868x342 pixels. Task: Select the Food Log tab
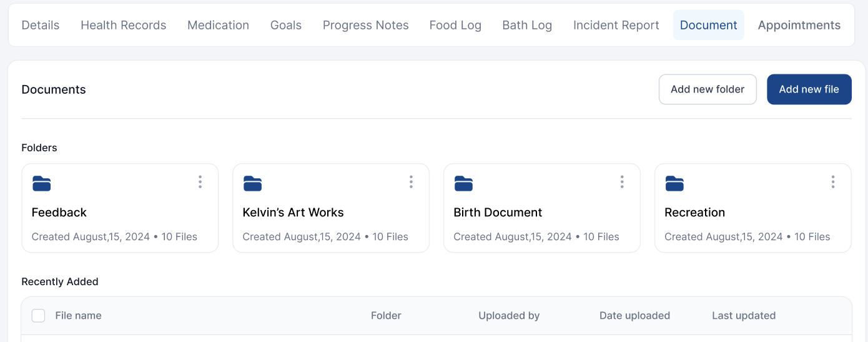pos(455,26)
